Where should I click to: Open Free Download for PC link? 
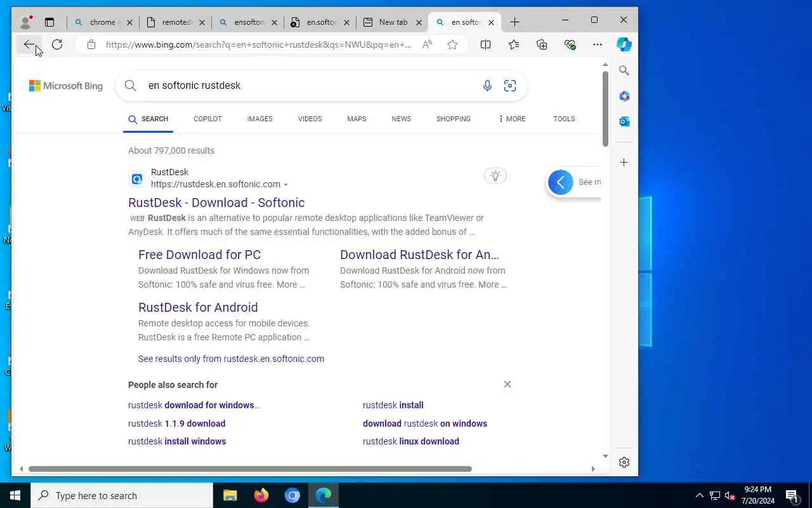199,255
